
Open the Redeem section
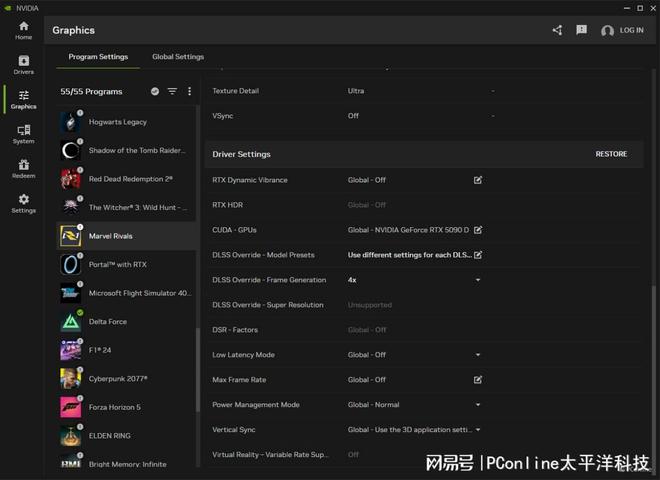point(24,168)
